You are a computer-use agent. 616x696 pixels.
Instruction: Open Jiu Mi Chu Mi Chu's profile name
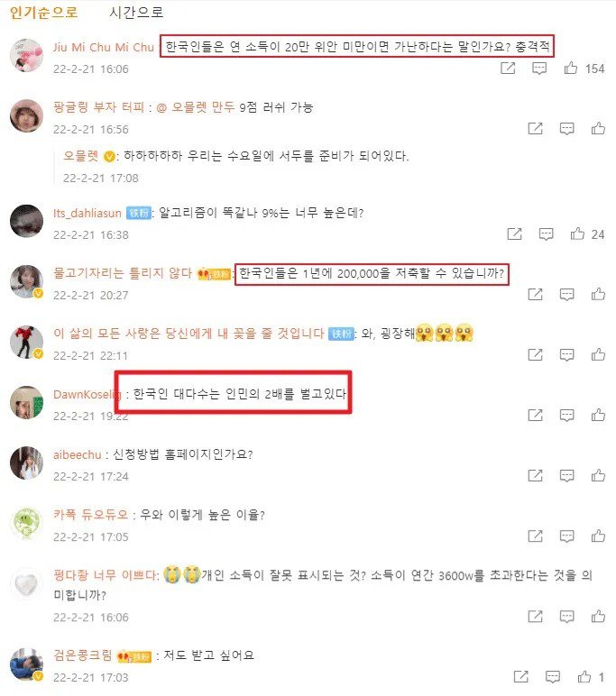point(104,47)
